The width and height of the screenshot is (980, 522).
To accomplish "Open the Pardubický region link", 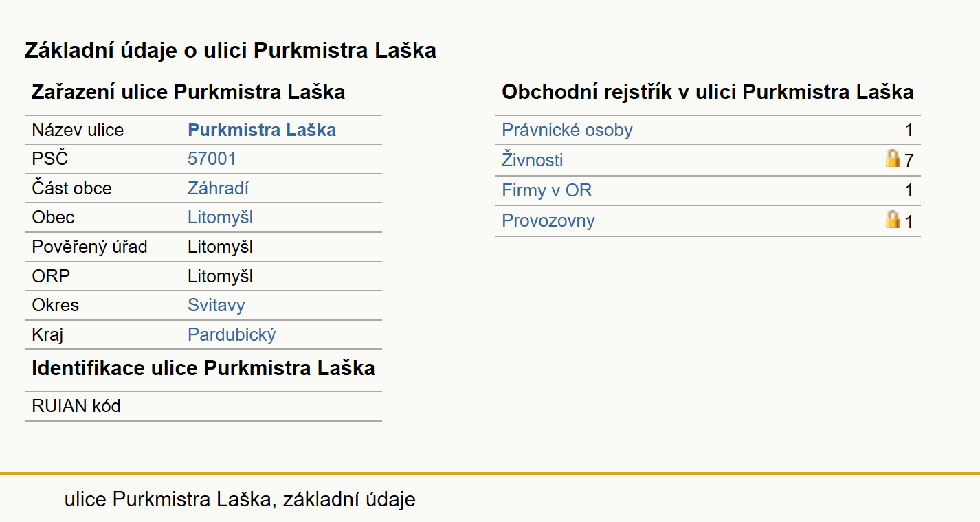I will tap(232, 335).
